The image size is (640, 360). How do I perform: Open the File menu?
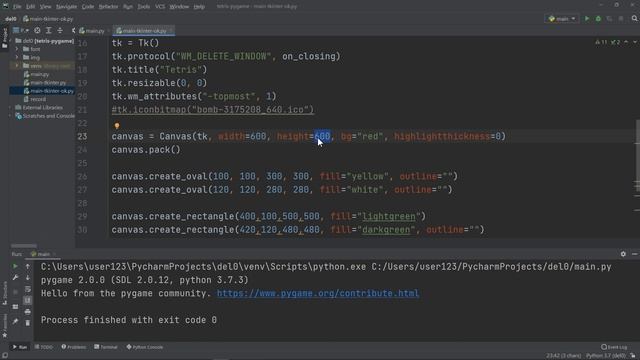click(17, 7)
